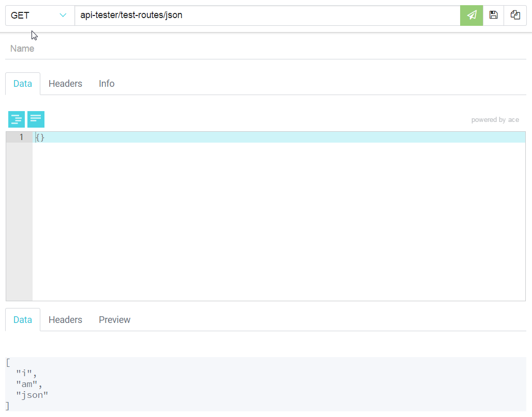Open the GET method dropdown
Viewport: 532px width, 417px height.
[x=40, y=16]
